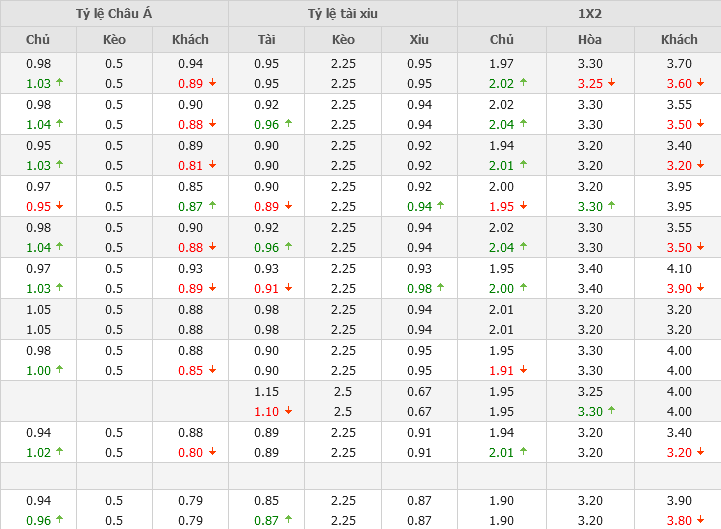Click the down arrow beside 0.81

pyautogui.click(x=212, y=165)
